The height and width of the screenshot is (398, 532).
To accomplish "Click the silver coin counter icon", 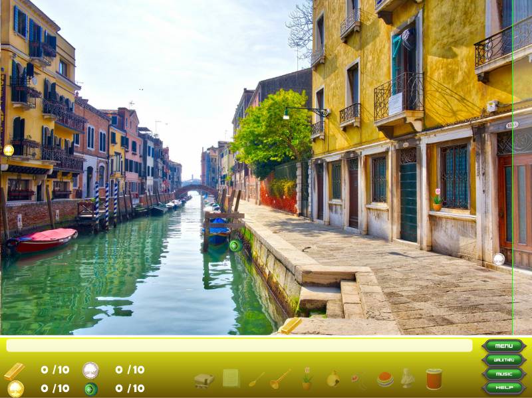I will pos(90,369).
